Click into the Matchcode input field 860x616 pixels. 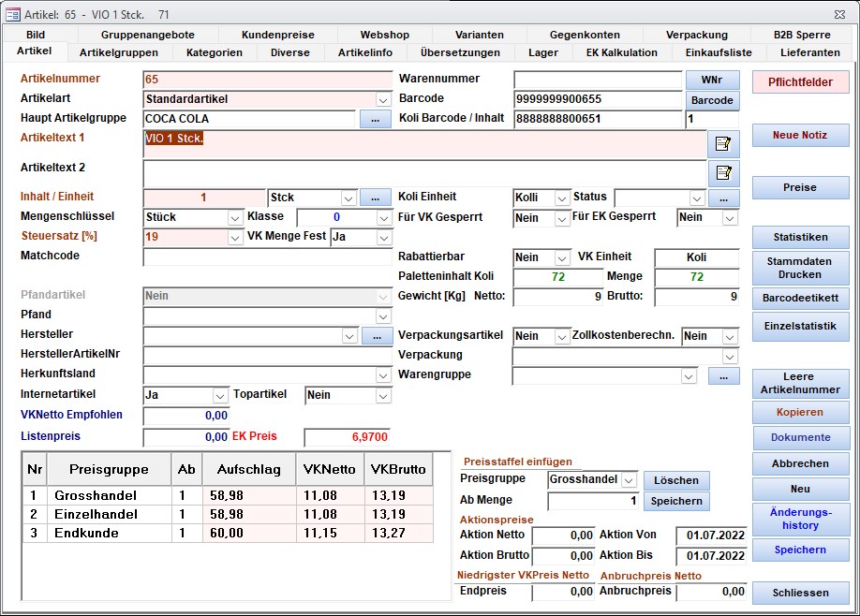pyautogui.click(x=267, y=257)
